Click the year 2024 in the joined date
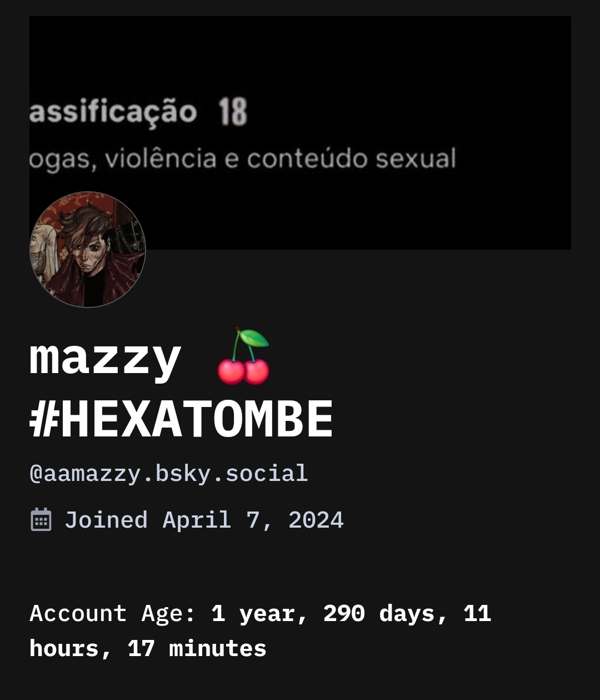Screen dimensions: 600x700 click(316, 520)
